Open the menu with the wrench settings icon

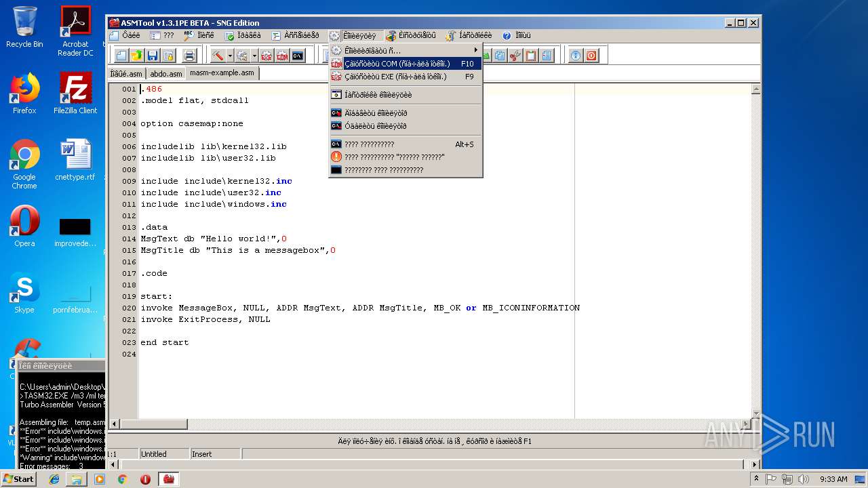pyautogui.click(x=469, y=35)
